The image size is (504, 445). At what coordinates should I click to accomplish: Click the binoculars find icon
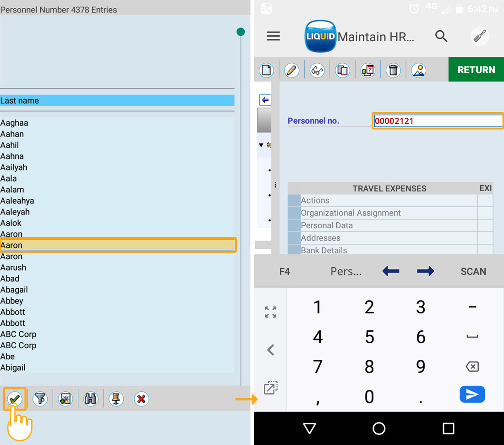point(91,399)
